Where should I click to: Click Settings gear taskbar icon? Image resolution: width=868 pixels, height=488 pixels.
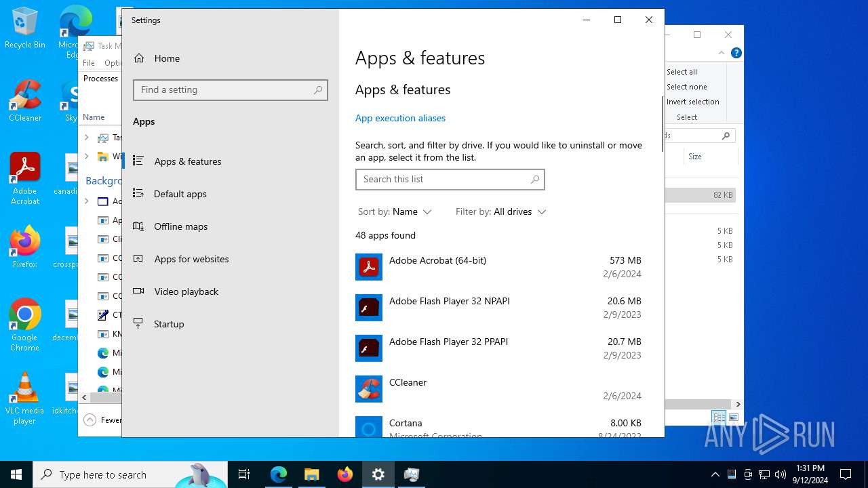[378, 474]
